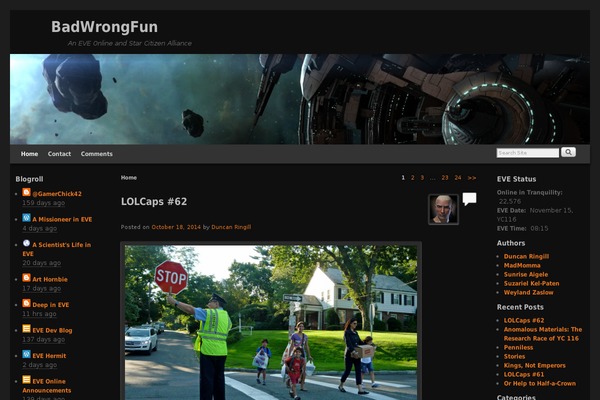The width and height of the screenshot is (600, 400).
Task: Select Weyland Zaslow in Authors list
Action: (x=528, y=292)
